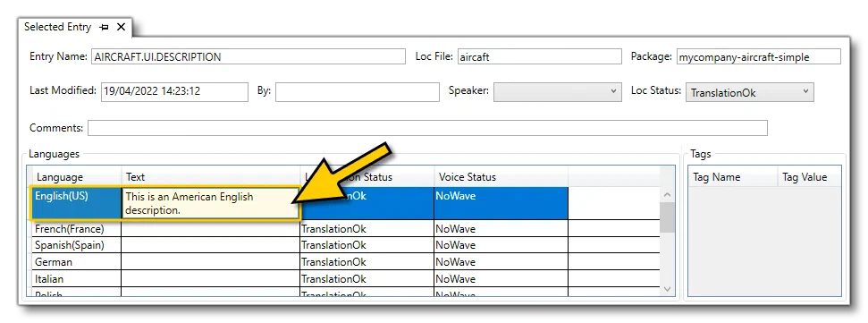This screenshot has width=868, height=323.
Task: Click the German text cell
Action: [x=210, y=262]
